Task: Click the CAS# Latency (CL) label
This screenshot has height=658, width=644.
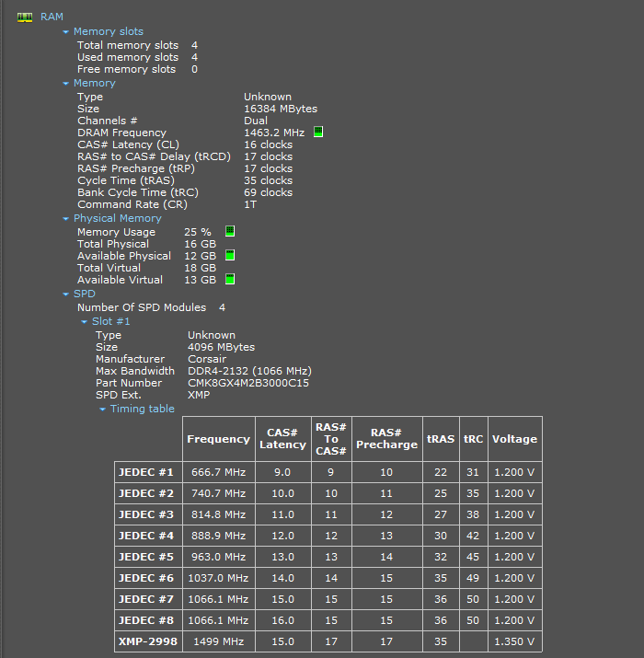Action: pos(128,144)
